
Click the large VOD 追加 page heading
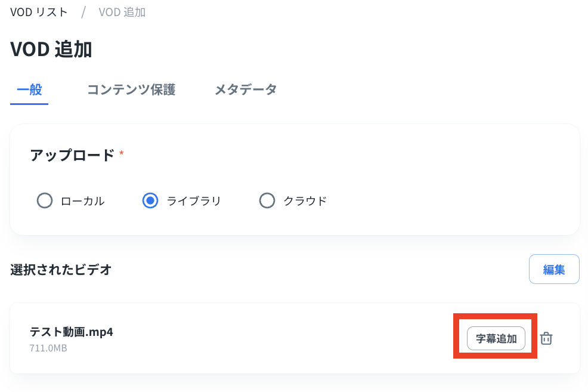point(51,50)
